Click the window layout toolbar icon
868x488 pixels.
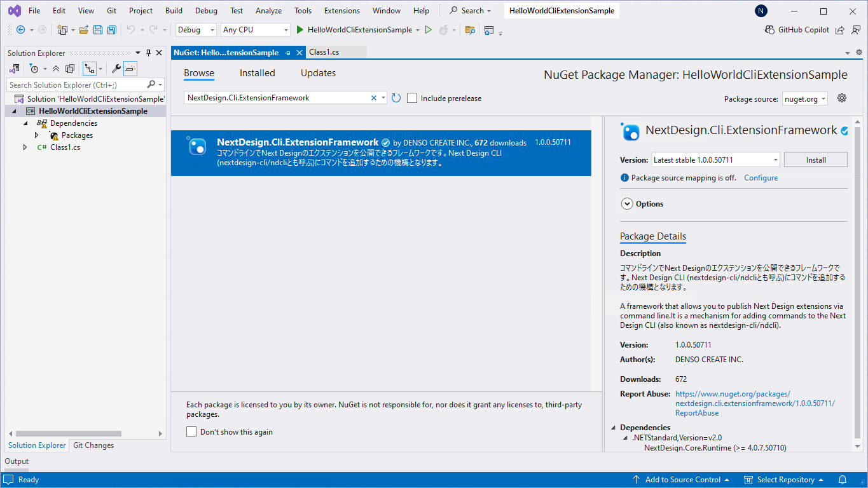click(489, 30)
